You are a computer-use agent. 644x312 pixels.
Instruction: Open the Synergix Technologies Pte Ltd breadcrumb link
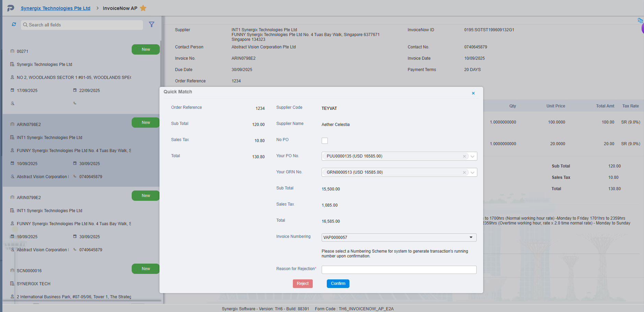click(x=56, y=8)
